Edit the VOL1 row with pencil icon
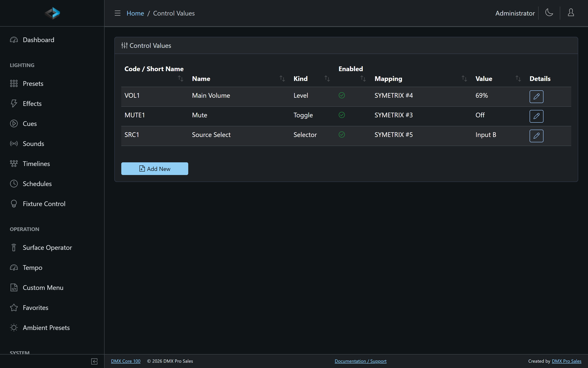Viewport: 588px width, 368px height. pos(536,97)
